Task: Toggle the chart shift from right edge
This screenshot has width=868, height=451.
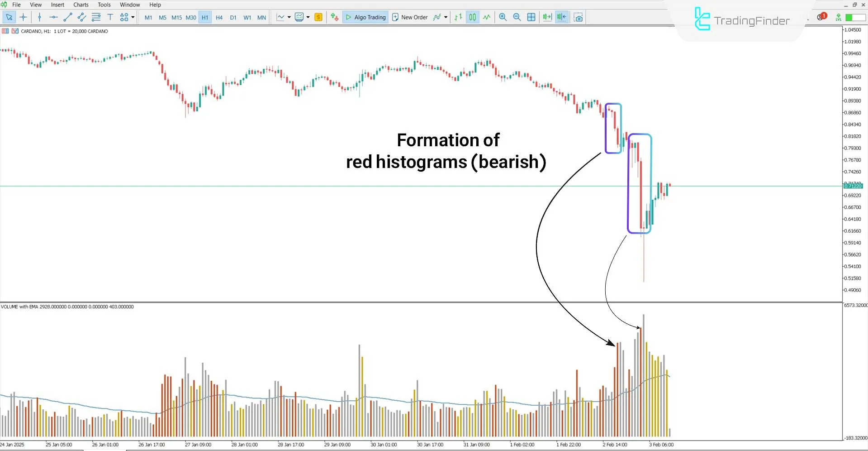Action: tap(561, 17)
